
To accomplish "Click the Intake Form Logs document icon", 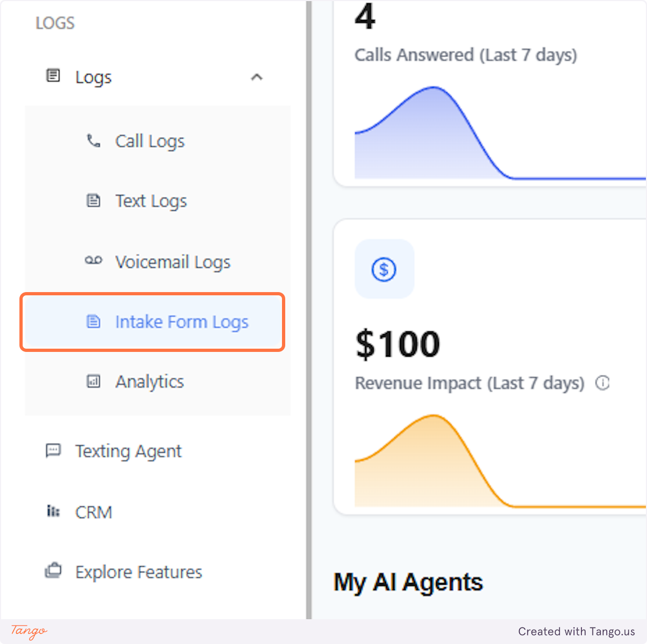I will [x=94, y=321].
